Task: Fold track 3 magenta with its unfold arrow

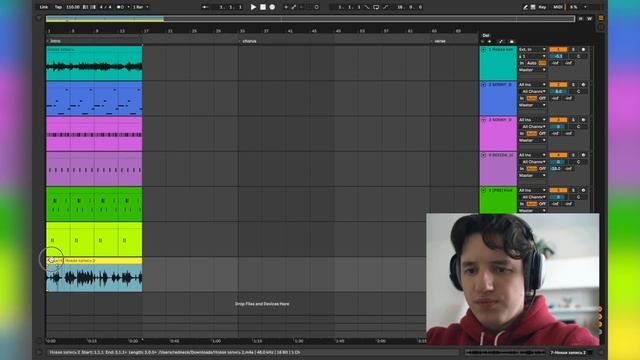Action: pyautogui.click(x=484, y=120)
